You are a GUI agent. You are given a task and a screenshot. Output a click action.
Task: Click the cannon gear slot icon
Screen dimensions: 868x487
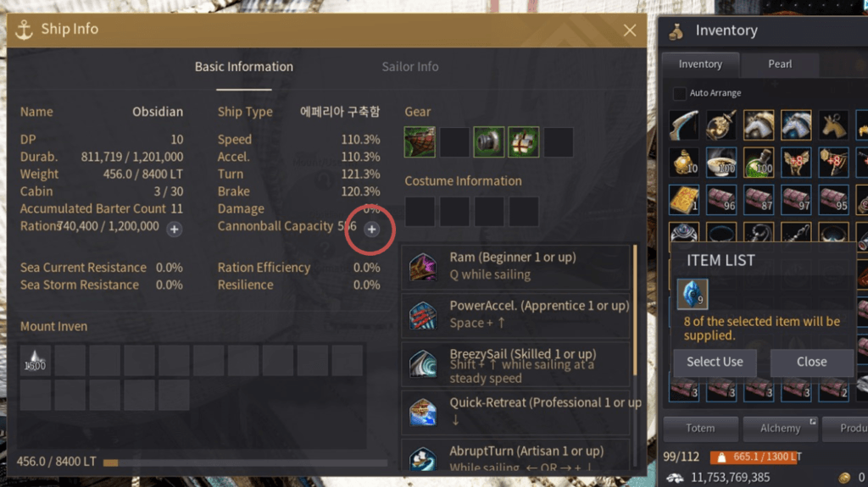point(489,142)
